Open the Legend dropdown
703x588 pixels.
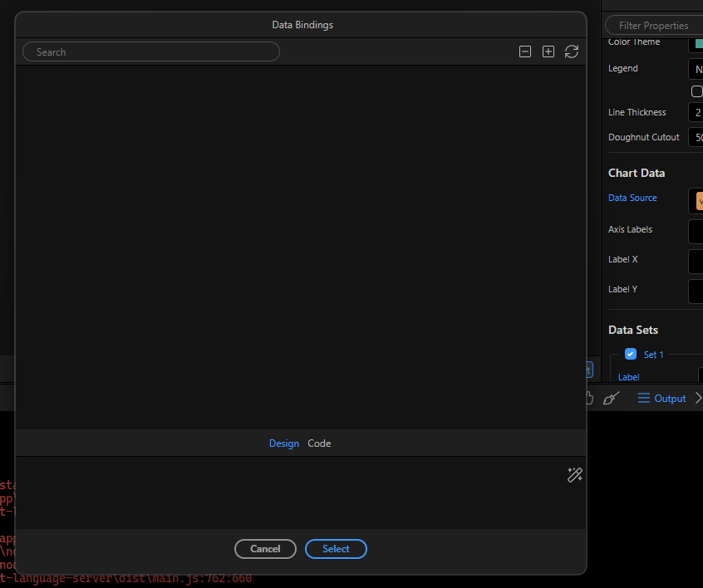(x=696, y=69)
